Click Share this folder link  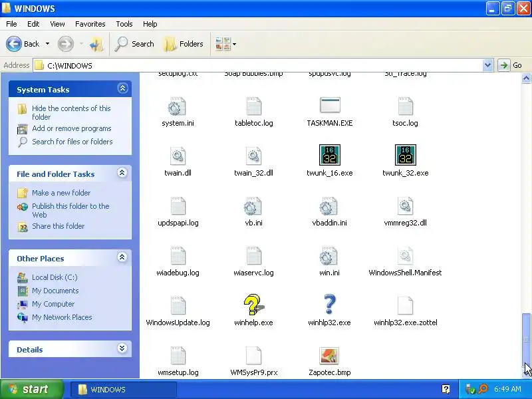click(58, 226)
